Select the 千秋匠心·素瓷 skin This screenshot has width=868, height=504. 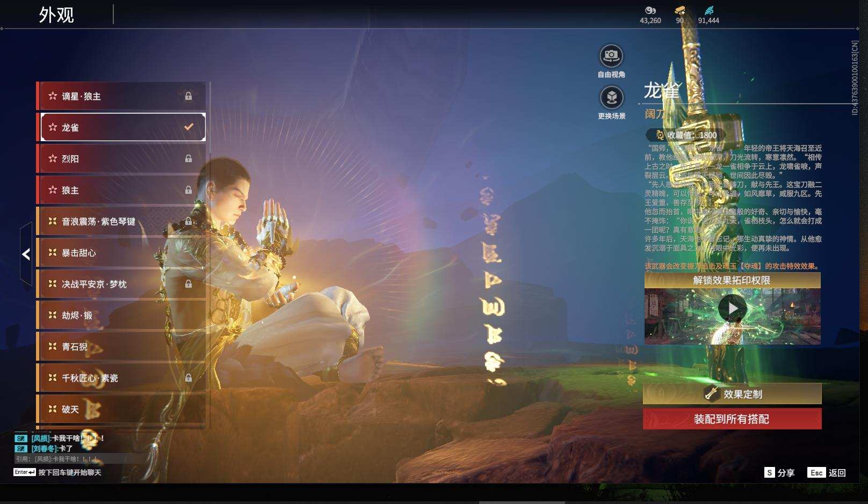point(121,378)
